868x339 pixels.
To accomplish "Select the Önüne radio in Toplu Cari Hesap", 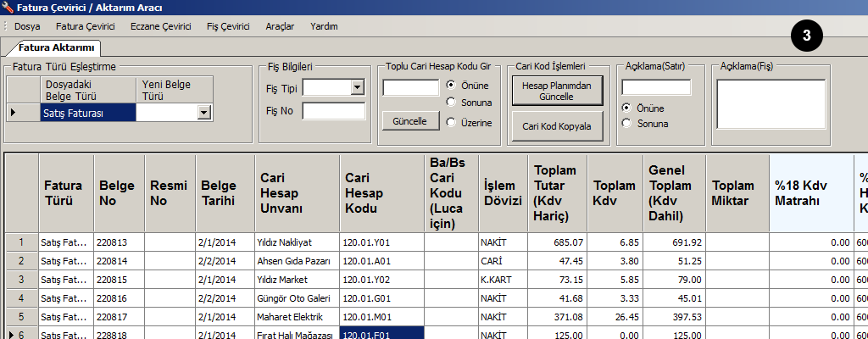I will [x=451, y=86].
